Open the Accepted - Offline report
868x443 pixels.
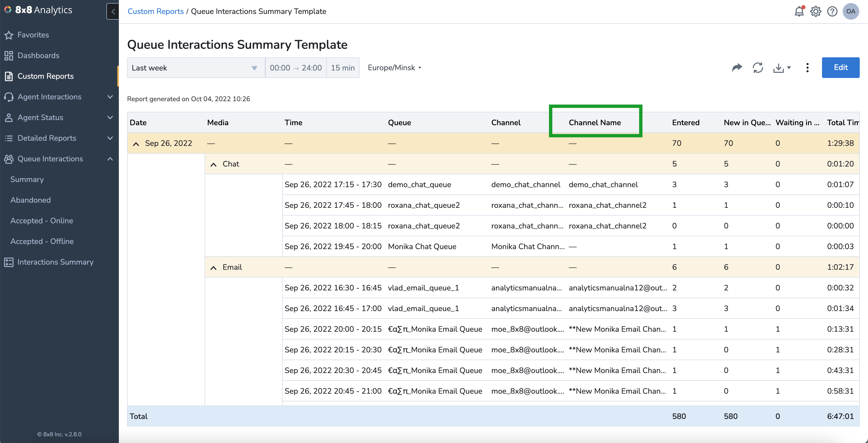pyautogui.click(x=42, y=241)
